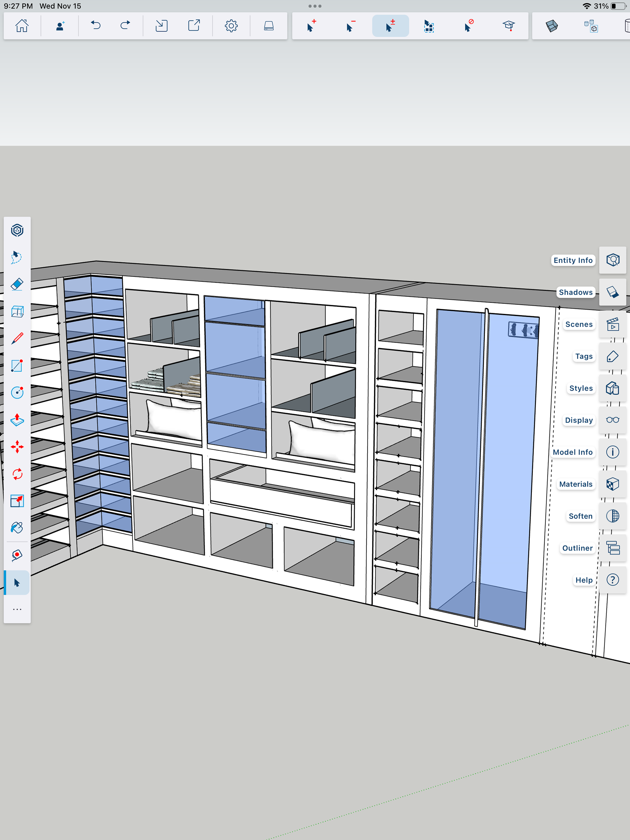Open the Materials panel icon
This screenshot has width=630, height=840.
pyautogui.click(x=612, y=484)
